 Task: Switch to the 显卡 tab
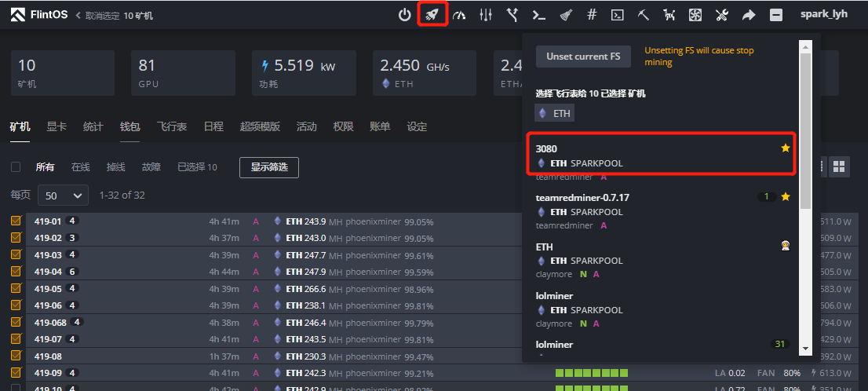point(57,126)
